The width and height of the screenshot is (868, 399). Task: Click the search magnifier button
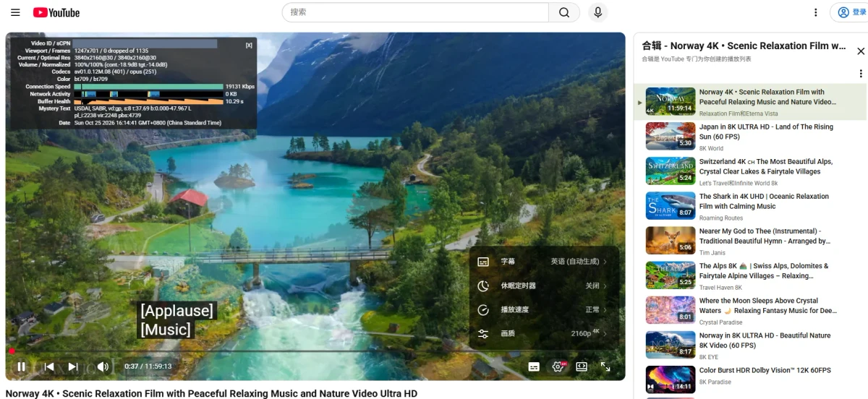tap(564, 12)
